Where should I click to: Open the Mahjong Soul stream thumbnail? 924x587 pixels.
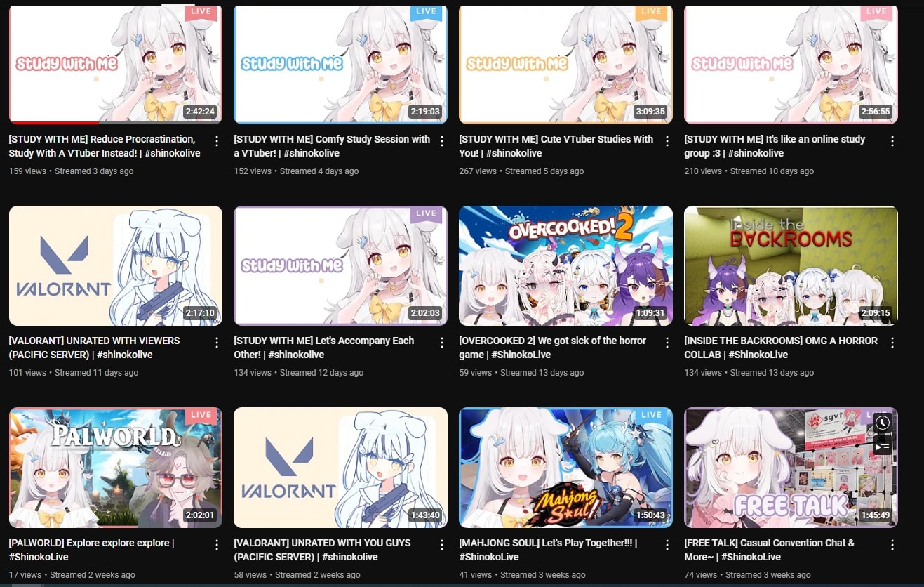click(565, 468)
